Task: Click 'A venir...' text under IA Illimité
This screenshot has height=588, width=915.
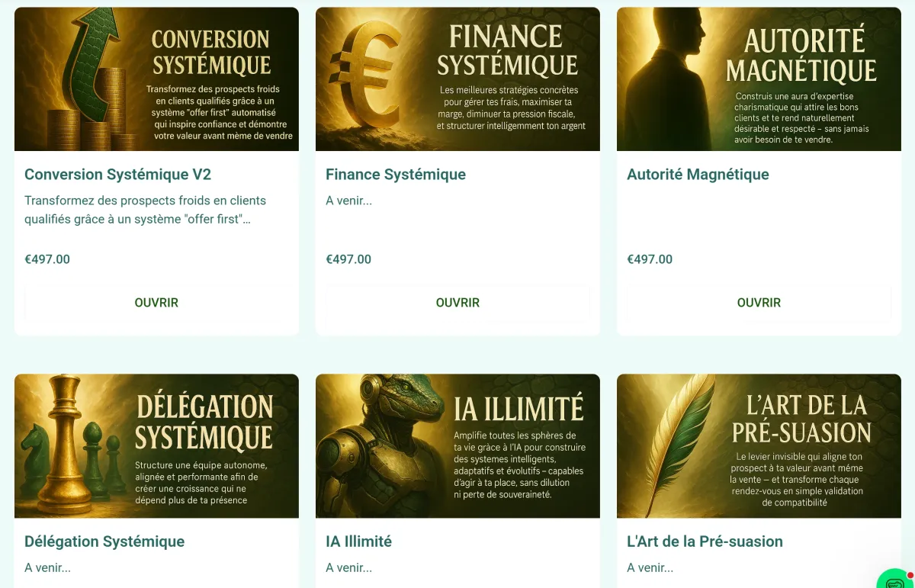Action: point(348,568)
